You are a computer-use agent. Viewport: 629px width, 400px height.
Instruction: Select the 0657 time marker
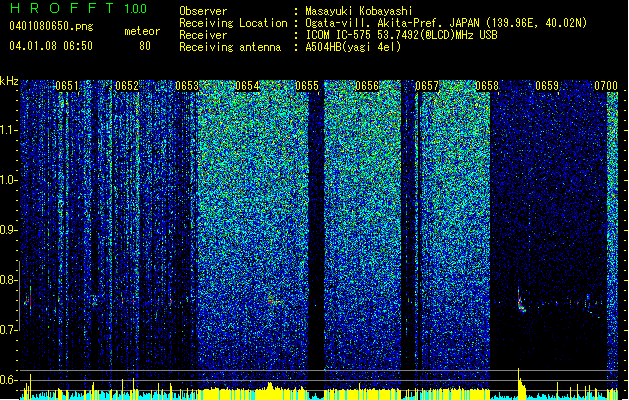427,86
